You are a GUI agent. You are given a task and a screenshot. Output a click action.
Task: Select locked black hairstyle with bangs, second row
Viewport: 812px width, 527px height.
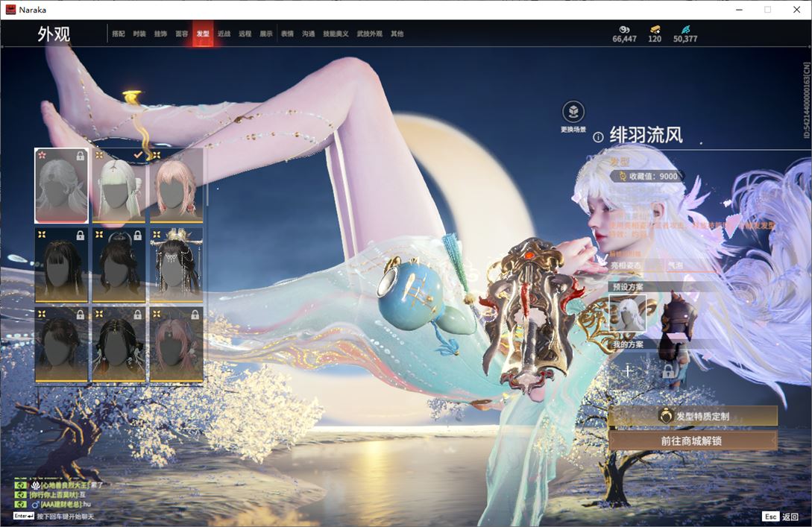[62, 265]
